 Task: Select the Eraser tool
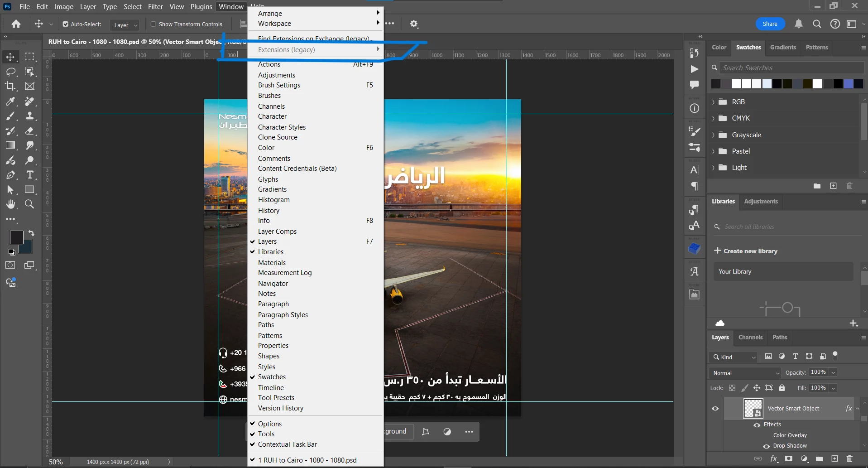29,131
